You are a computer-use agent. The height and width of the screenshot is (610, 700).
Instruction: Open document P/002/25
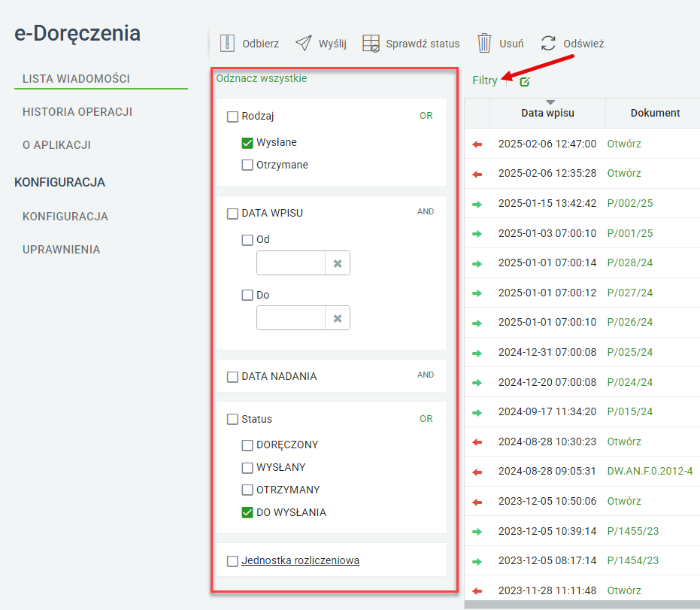[x=630, y=203]
